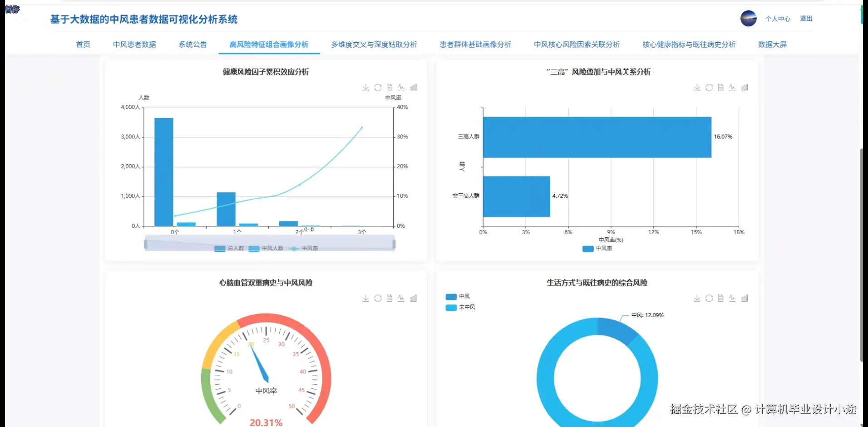Open data view dropdown of gauge chart
Screen dimensions: 868x427
click(x=390, y=298)
